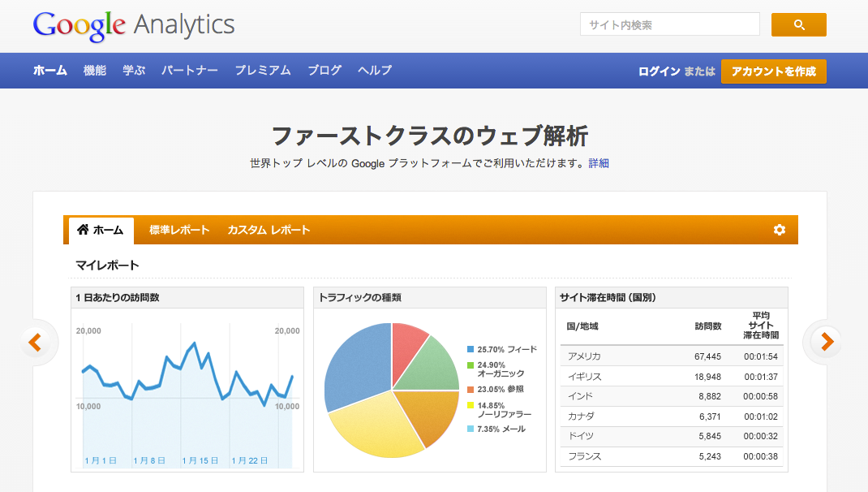
Task: Click the 1月22日 date label on chart
Action: tap(250, 460)
